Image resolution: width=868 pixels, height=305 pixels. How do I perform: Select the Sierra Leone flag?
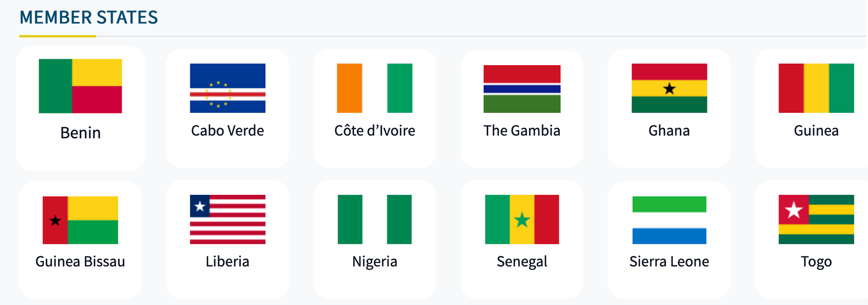coord(669,220)
